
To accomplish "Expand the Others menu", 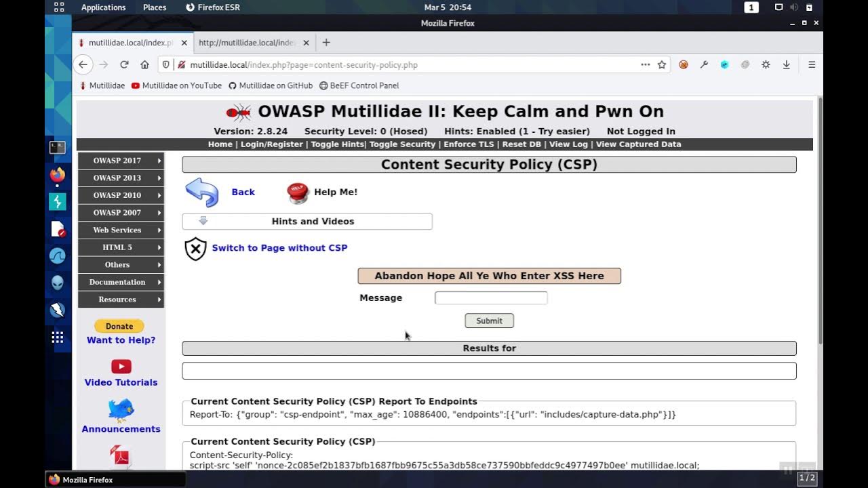I will 121,264.
